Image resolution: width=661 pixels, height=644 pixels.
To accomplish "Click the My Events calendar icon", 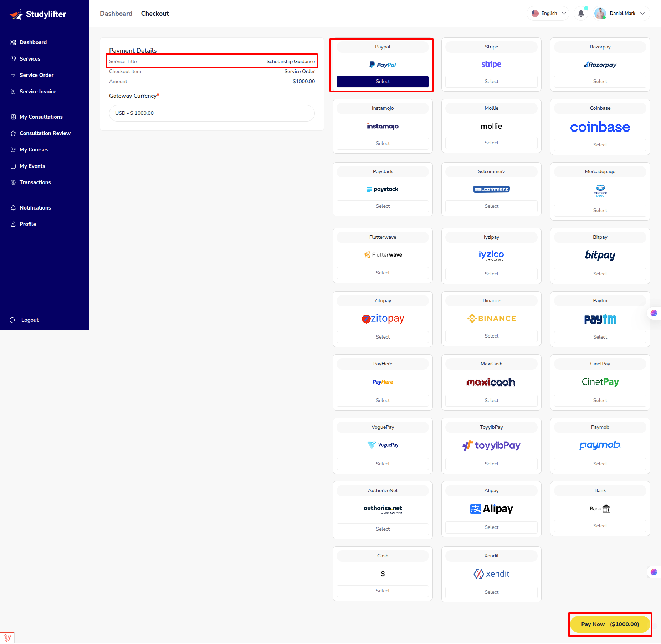I will (13, 166).
